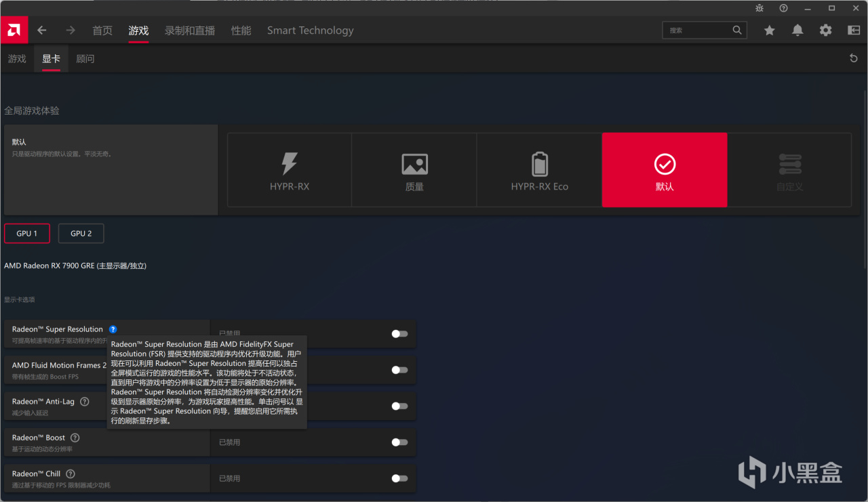
Task: Select the 自定义 custom profile tile
Action: (789, 170)
